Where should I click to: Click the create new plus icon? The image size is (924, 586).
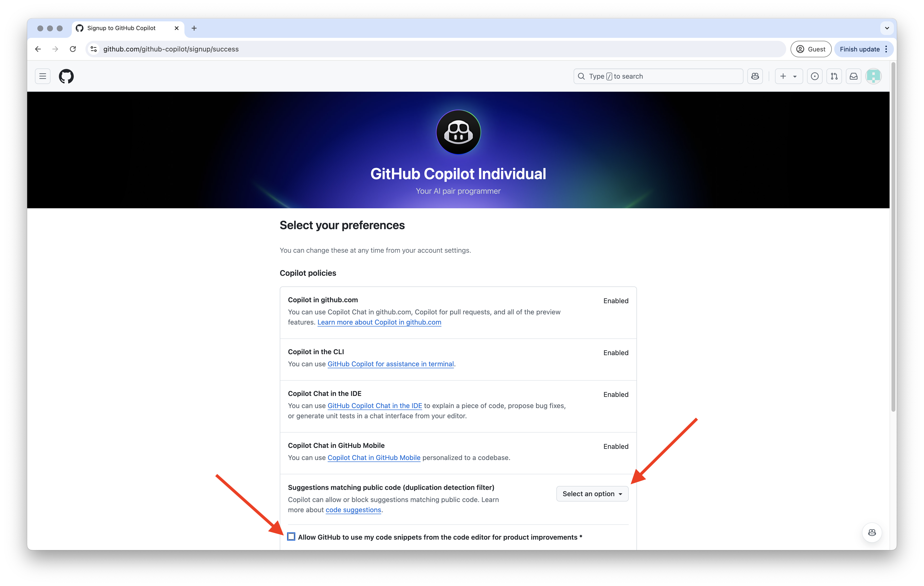[x=783, y=75]
